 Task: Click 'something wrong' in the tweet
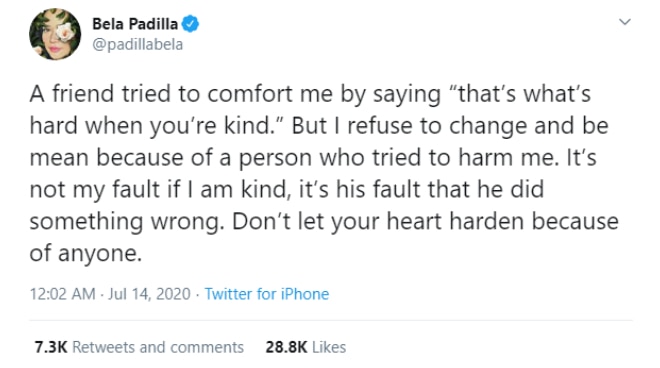125,221
